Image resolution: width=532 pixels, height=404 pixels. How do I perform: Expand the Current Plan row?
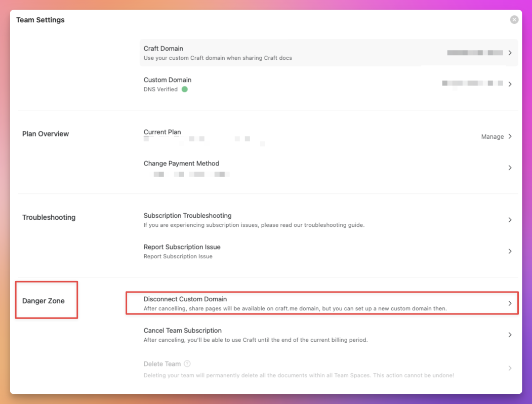point(510,136)
